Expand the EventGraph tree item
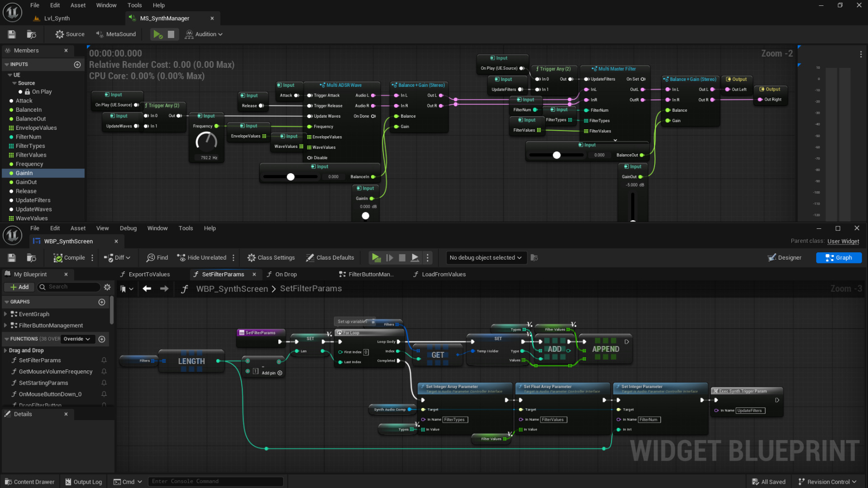Image resolution: width=868 pixels, height=488 pixels. click(6, 314)
